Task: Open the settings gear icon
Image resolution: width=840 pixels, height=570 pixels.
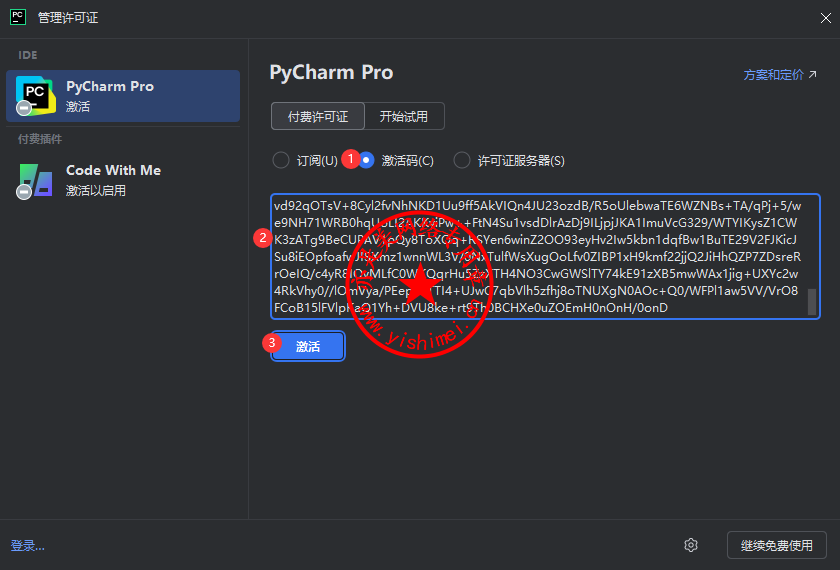Action: point(691,545)
